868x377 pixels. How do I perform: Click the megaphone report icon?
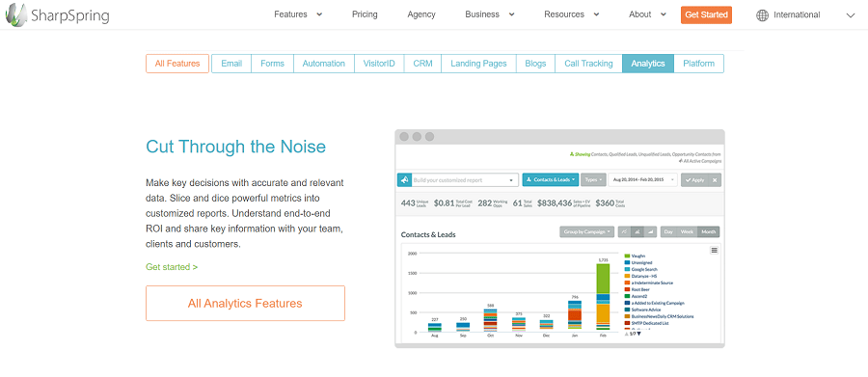point(404,180)
